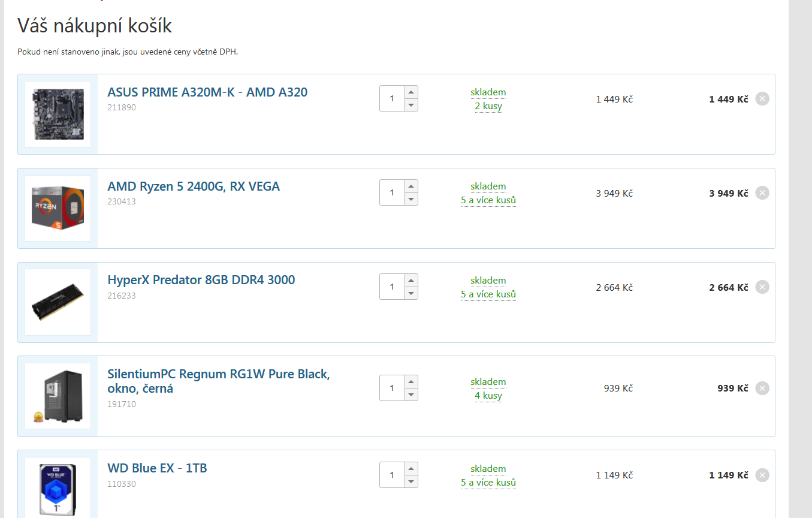Remove ASUS PRIME A320M-K from cart

point(762,99)
